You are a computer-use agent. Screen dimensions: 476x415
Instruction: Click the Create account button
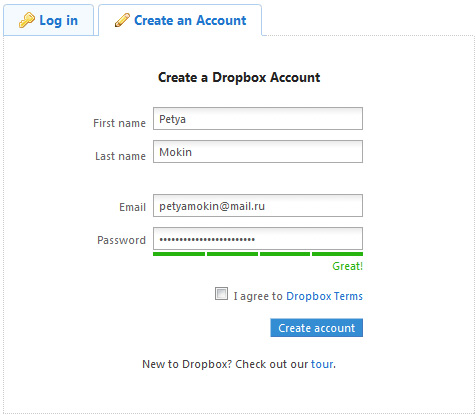pyautogui.click(x=316, y=328)
